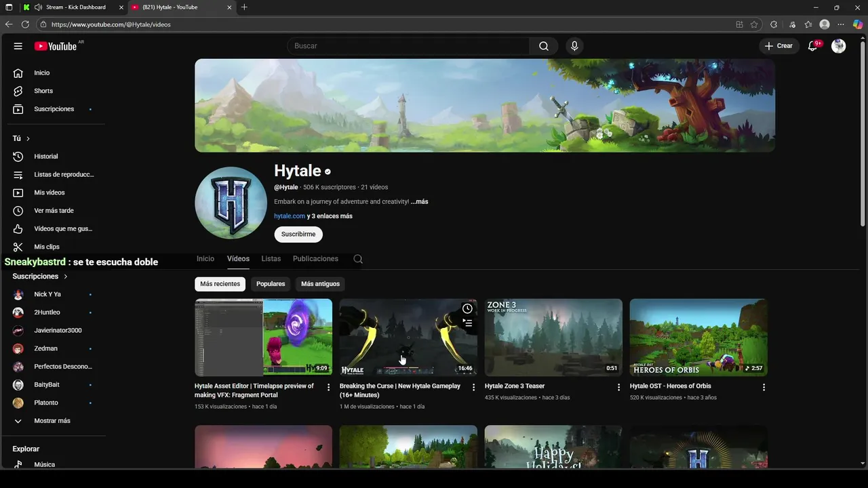Expand Suscripciones section header

point(40,277)
